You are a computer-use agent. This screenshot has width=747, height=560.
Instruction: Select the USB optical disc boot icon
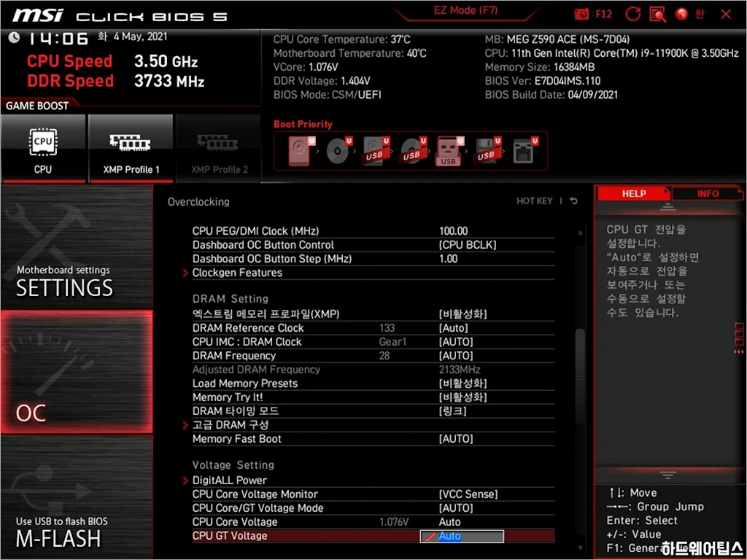point(413,150)
